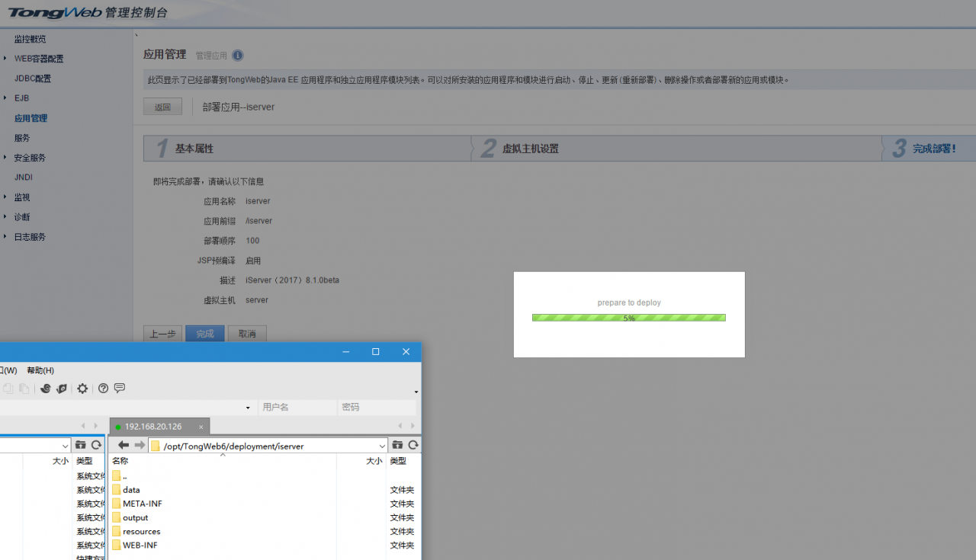This screenshot has width=976, height=560.
Task: Click the 返回 button
Action: pos(162,107)
